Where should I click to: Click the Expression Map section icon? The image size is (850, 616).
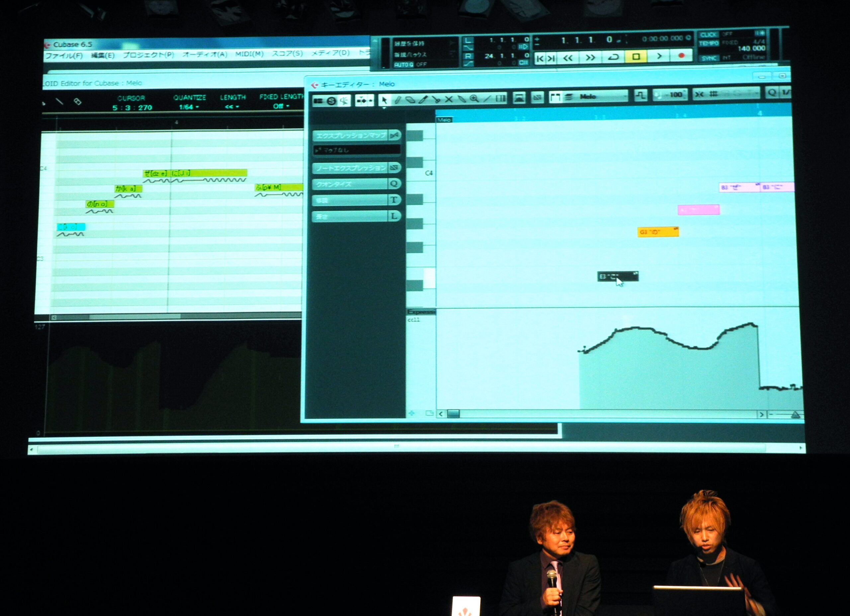(x=394, y=135)
